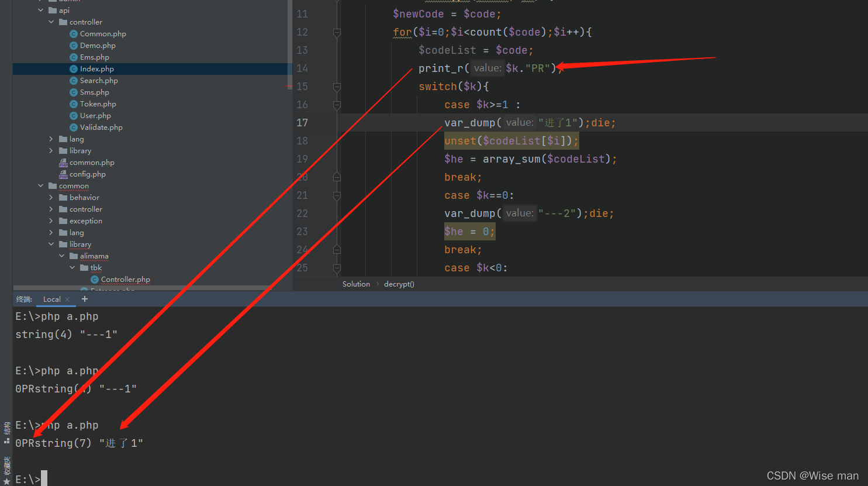Click PHP class icon of Token.php

[x=74, y=104]
